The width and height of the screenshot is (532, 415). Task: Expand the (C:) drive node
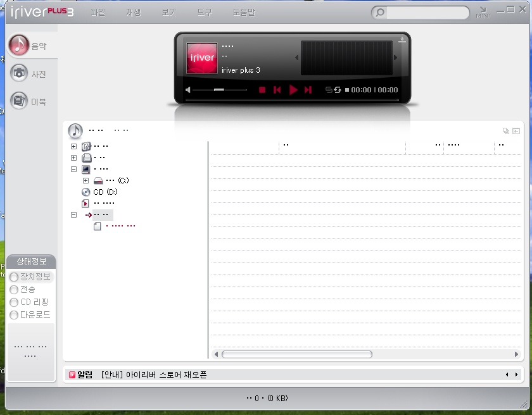coord(86,180)
